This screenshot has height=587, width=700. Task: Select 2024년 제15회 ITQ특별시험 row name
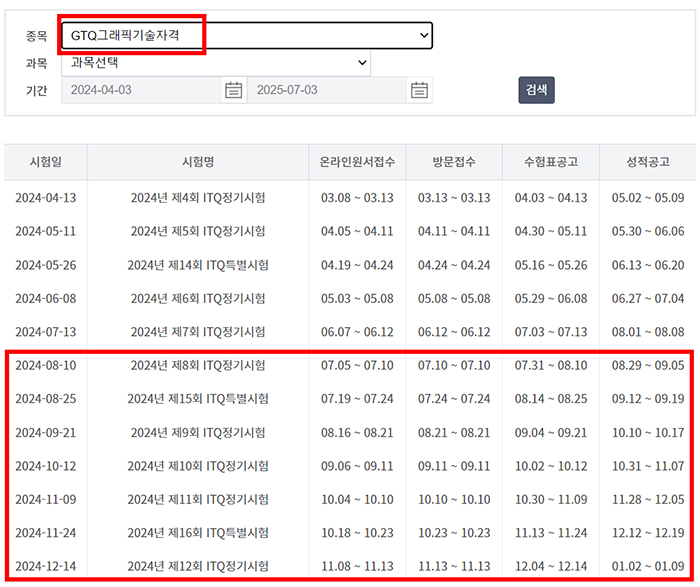click(x=198, y=399)
